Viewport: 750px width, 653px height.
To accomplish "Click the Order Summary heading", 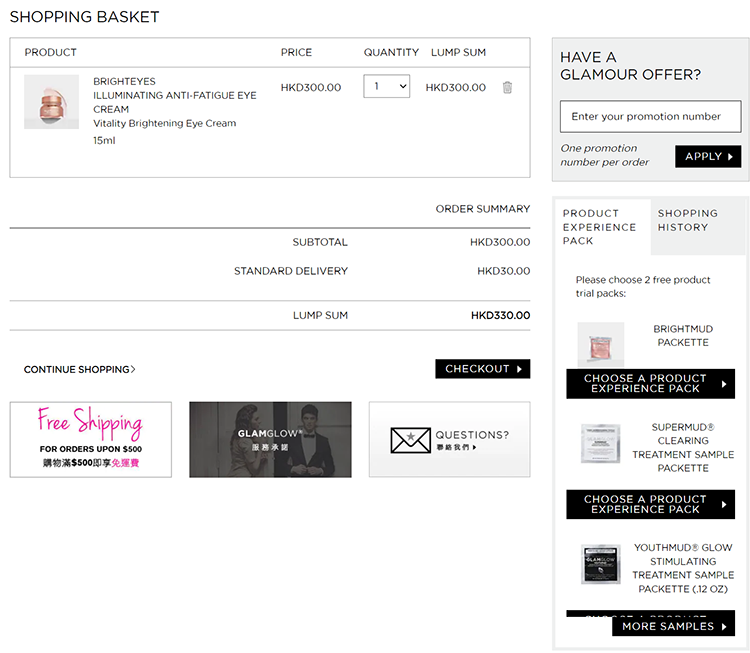I will [x=483, y=209].
